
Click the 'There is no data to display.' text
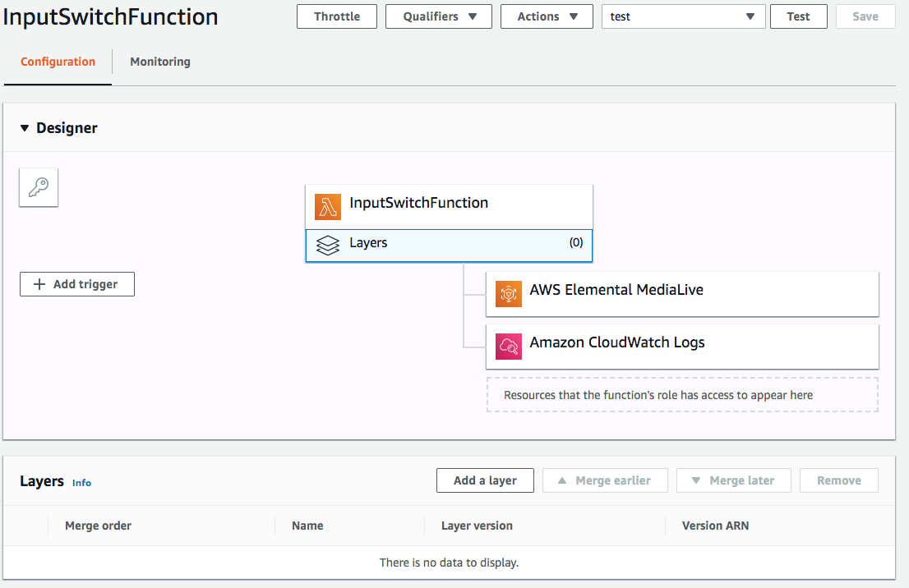tap(450, 563)
